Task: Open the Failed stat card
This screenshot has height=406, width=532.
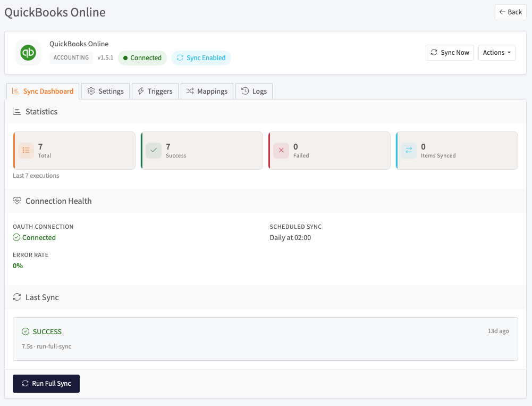Action: tap(330, 151)
